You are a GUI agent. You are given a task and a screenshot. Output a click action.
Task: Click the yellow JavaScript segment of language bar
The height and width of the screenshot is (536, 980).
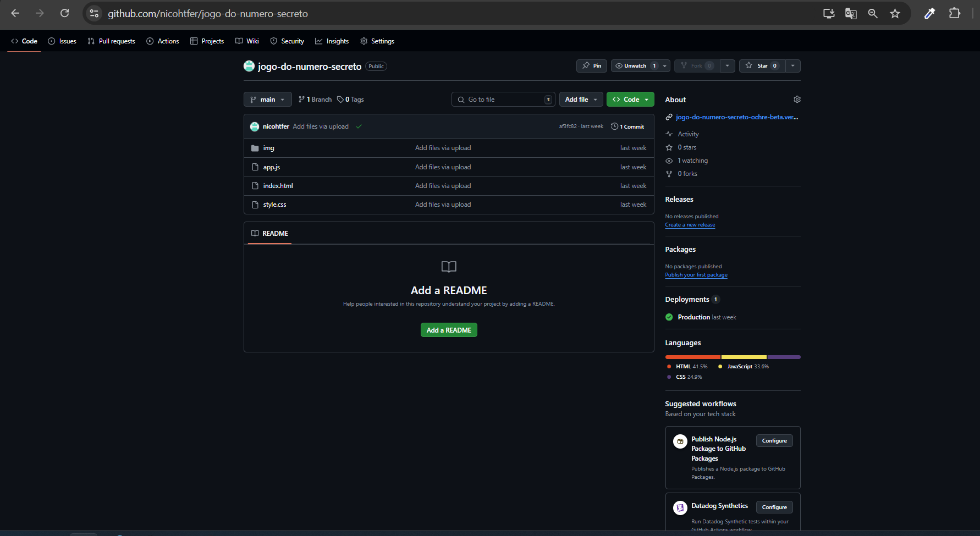(744, 357)
